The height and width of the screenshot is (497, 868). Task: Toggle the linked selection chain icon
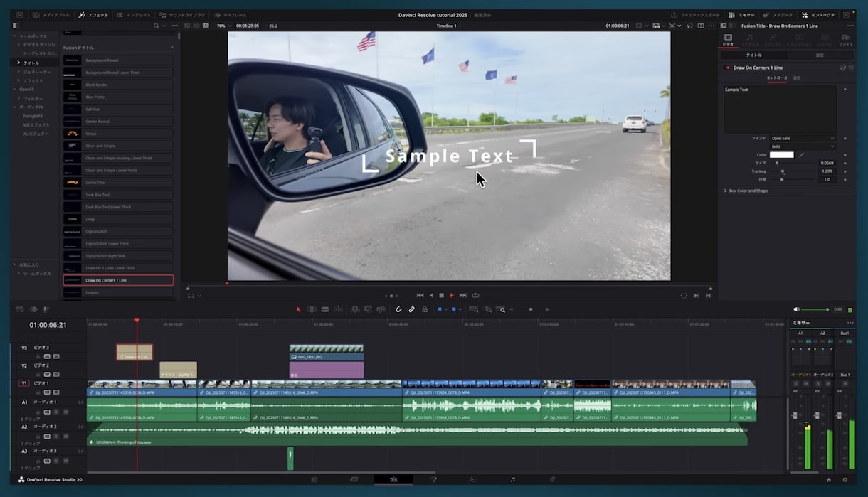click(x=411, y=309)
